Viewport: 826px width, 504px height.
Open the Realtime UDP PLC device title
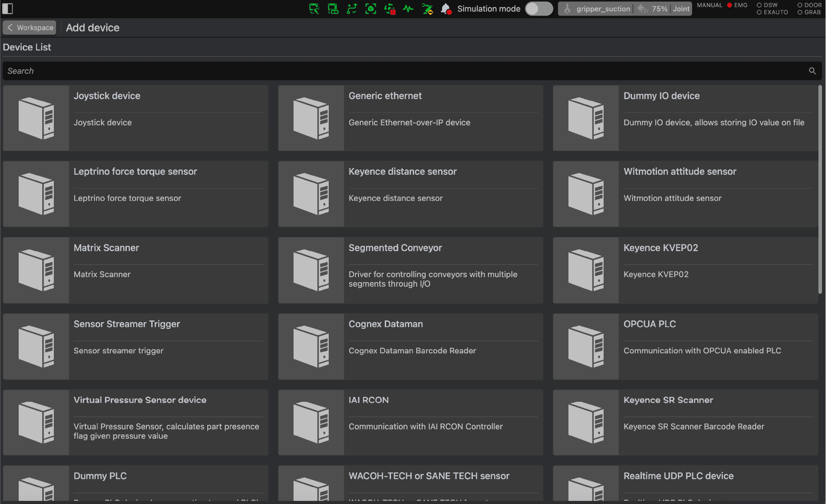point(678,476)
